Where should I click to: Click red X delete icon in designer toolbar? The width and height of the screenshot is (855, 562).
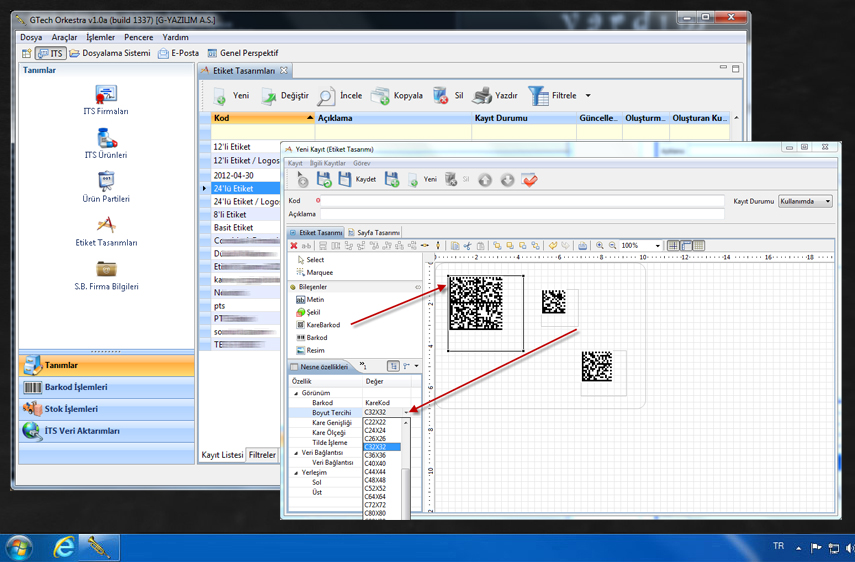click(293, 246)
